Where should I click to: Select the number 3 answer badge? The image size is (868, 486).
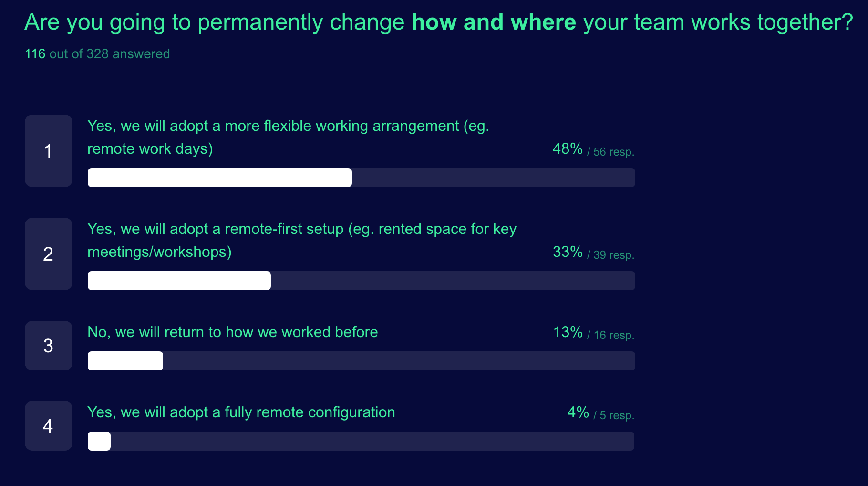[48, 346]
